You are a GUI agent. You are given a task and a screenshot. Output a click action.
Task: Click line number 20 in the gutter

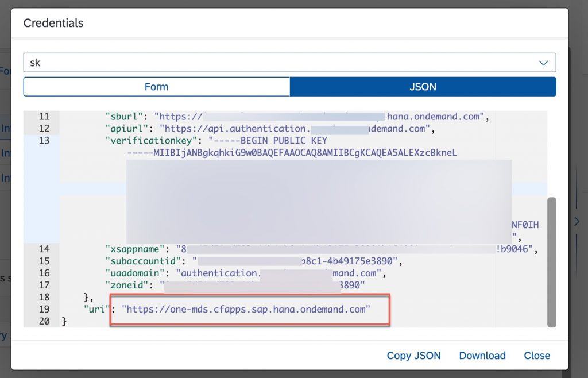point(44,321)
